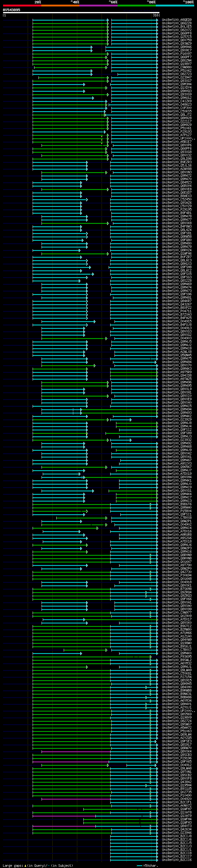The height and width of the screenshot is (868, 197).
Task: Select hit label UniRef100_Q1XDY4
Action: pyautogui.click(x=177, y=88)
